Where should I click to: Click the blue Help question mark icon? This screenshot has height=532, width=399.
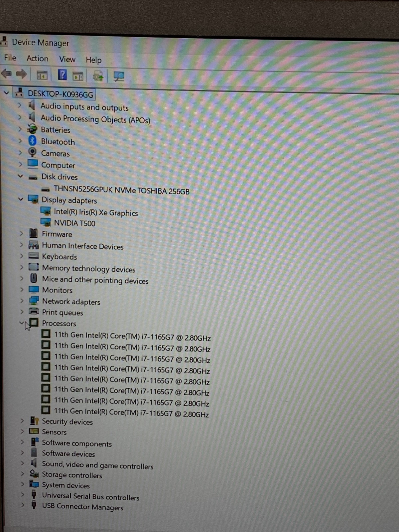coord(62,75)
